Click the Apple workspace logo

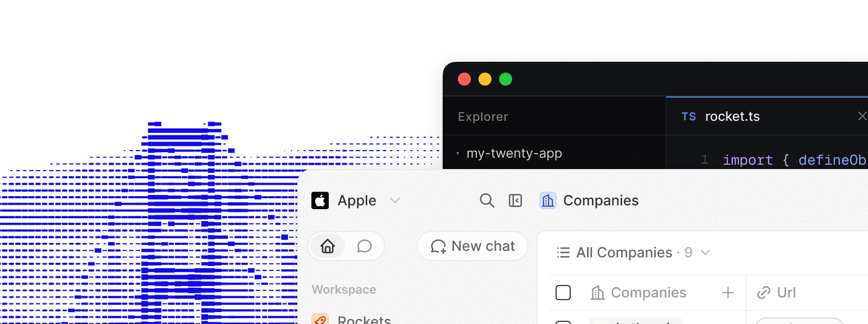click(x=320, y=200)
